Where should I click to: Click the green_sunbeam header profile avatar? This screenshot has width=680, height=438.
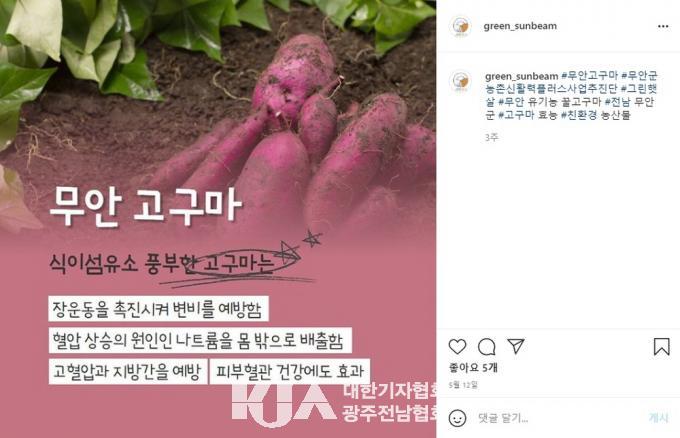click(x=460, y=26)
